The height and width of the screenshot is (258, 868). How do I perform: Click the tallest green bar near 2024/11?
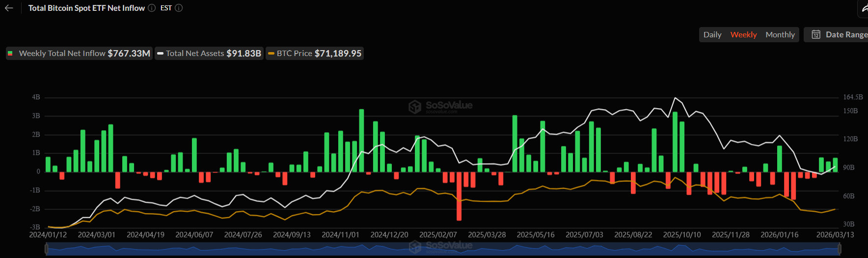click(361, 140)
